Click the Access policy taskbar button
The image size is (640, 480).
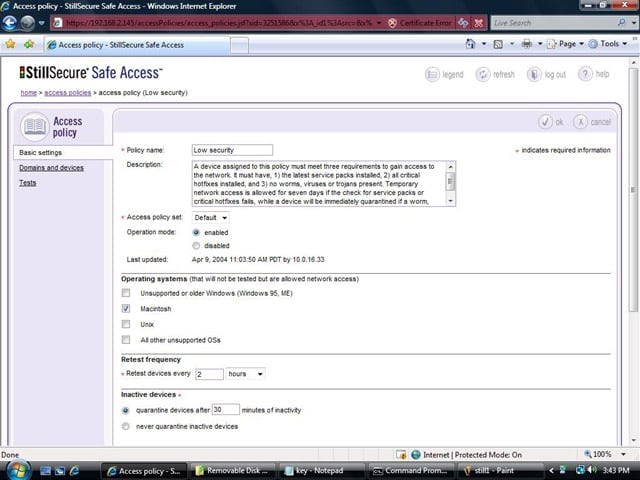(x=144, y=471)
